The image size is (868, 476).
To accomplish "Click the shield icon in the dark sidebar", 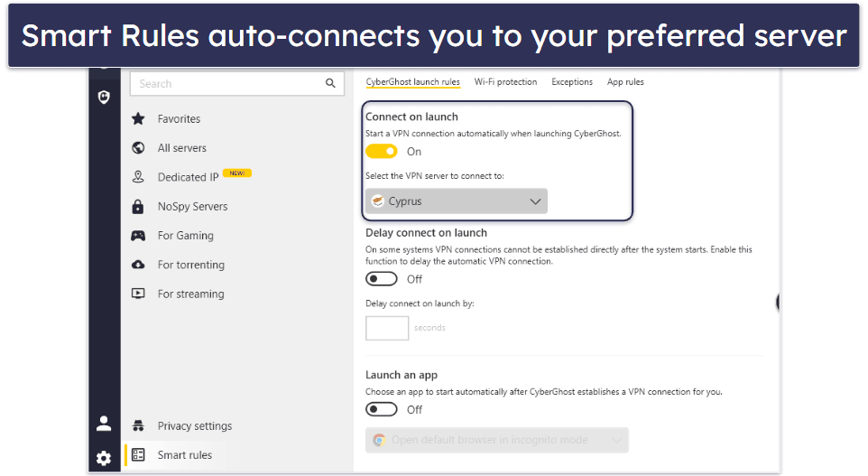I will pos(104,98).
